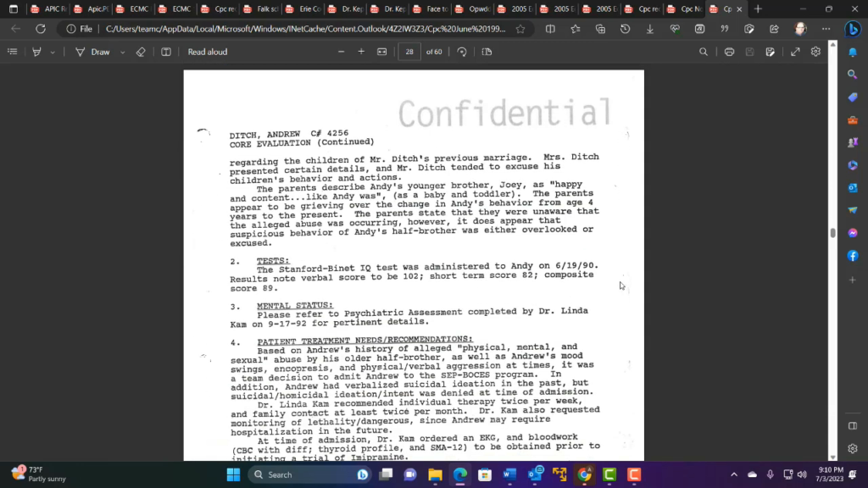868x488 pixels.
Task: Zoom in with the plus button
Action: tap(361, 52)
